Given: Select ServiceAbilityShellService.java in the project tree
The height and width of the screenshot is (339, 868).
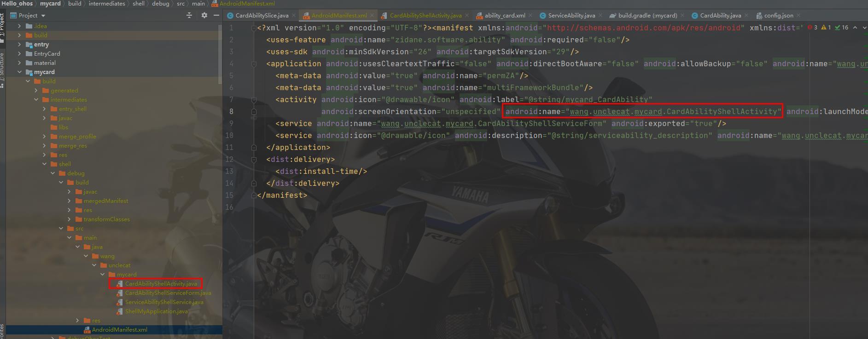Looking at the screenshot, I should [164, 302].
